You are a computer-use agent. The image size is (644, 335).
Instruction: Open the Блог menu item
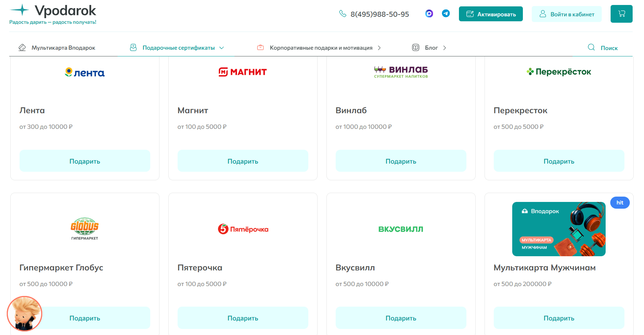[431, 48]
